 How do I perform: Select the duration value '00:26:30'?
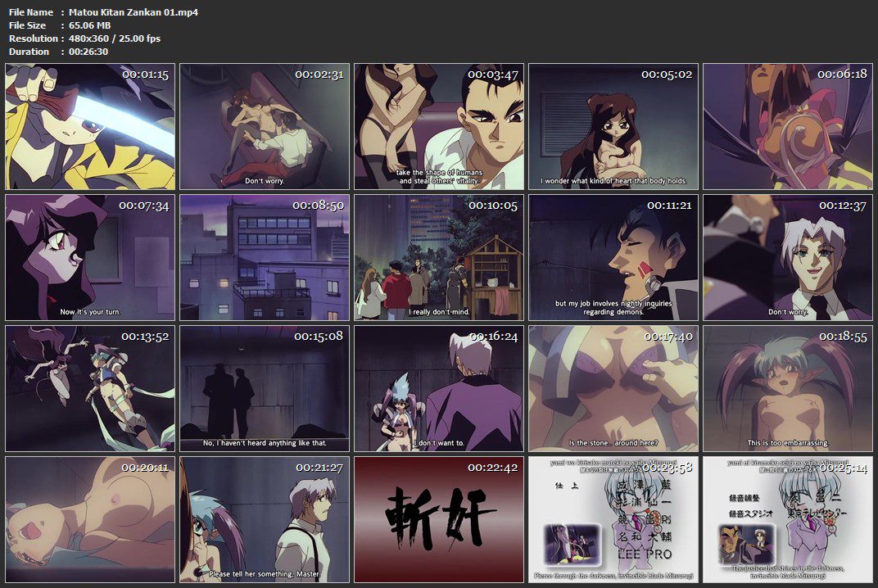click(88, 52)
